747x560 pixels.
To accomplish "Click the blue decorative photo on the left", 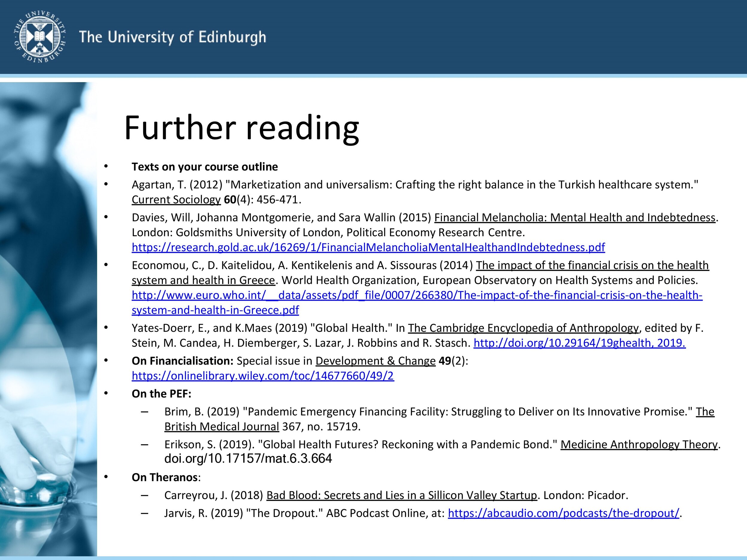I will 48,319.
